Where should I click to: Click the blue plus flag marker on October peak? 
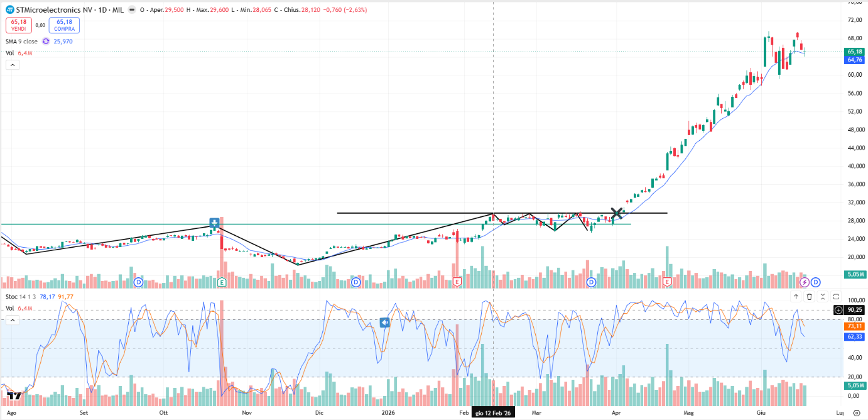[214, 223]
